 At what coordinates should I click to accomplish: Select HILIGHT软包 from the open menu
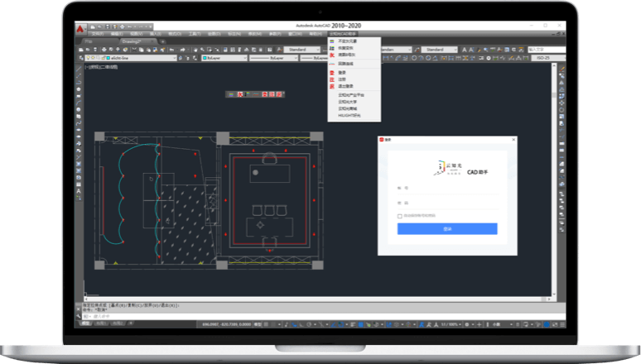(350, 116)
